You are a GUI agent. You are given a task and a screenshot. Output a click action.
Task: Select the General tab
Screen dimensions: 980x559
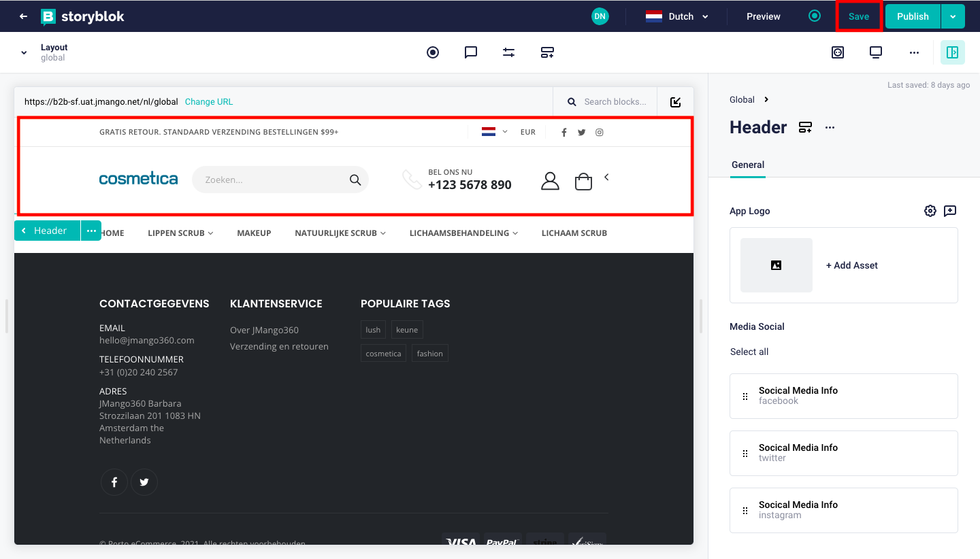tap(747, 165)
